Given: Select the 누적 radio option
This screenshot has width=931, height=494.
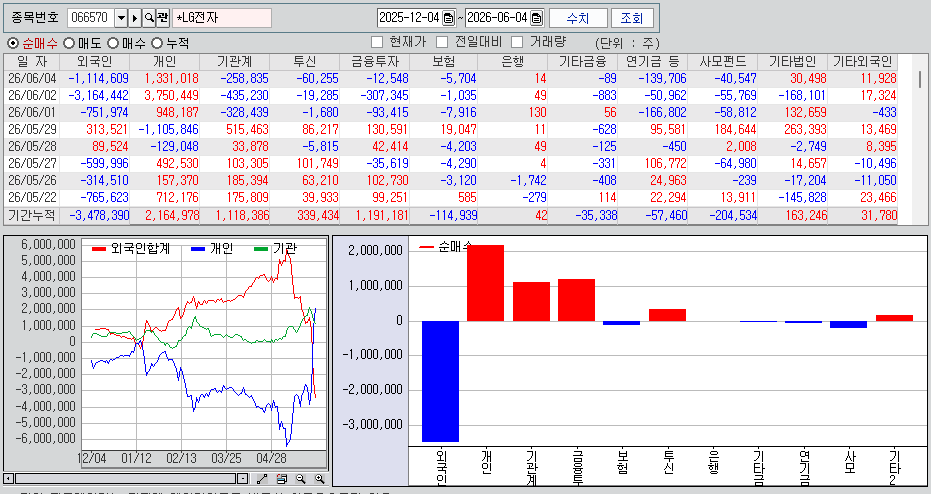Looking at the screenshot, I should pyautogui.click(x=157, y=43).
